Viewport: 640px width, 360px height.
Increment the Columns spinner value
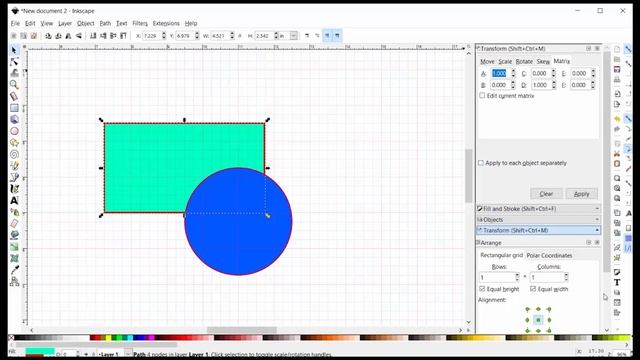[x=566, y=275]
